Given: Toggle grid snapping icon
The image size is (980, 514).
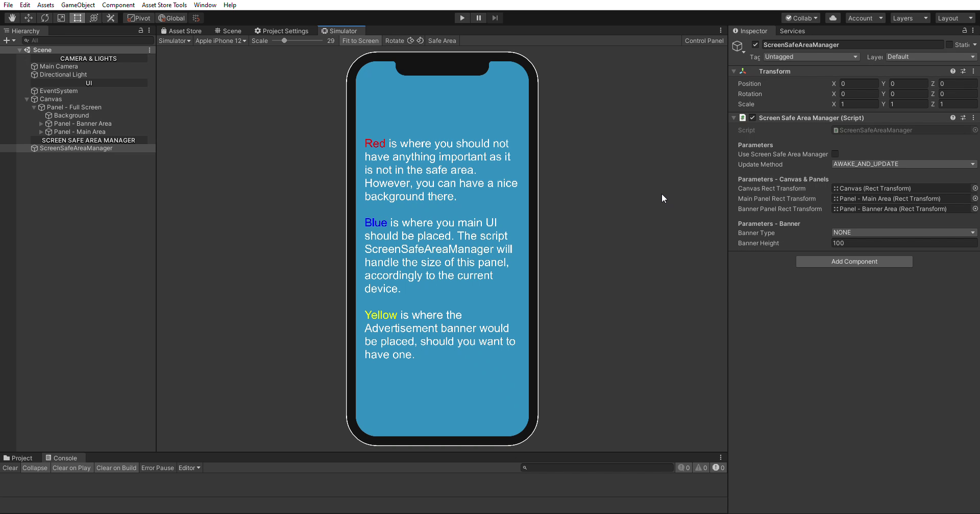Looking at the screenshot, I should (196, 18).
